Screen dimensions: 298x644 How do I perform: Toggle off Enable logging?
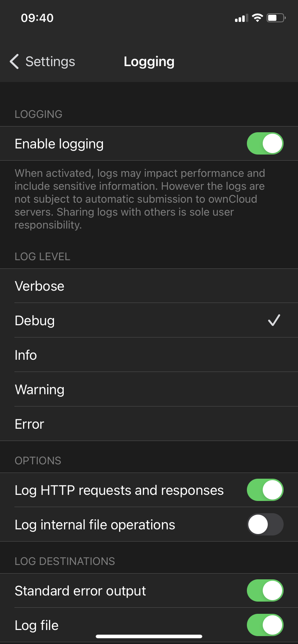(x=265, y=143)
